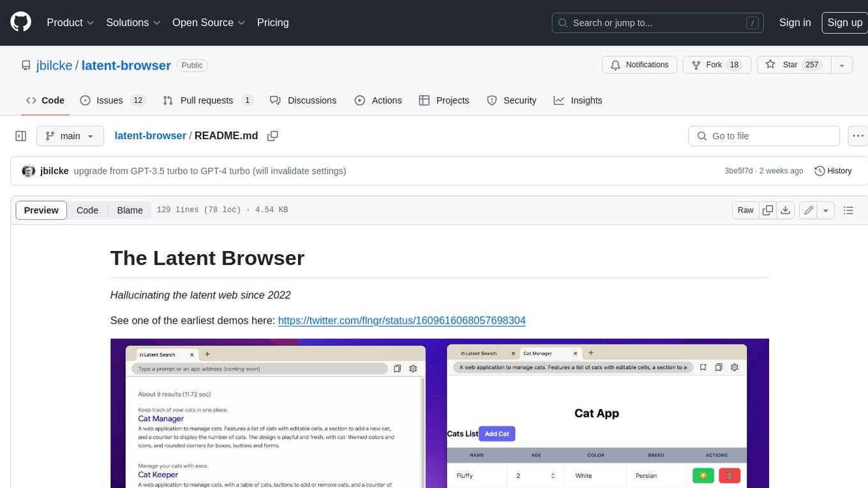
Task: Open the jbilcke owner profile link
Action: (54, 65)
